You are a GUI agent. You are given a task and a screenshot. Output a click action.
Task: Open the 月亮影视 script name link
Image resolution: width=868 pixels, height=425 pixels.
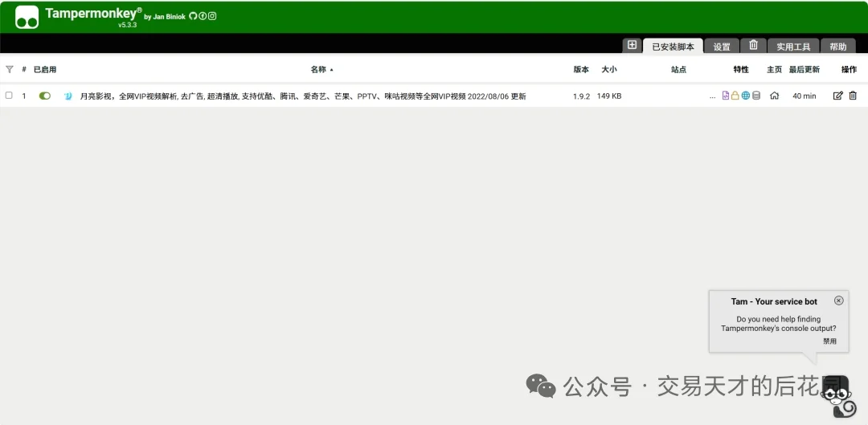click(x=303, y=96)
